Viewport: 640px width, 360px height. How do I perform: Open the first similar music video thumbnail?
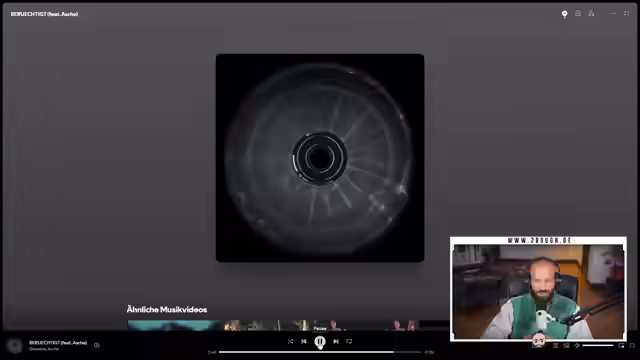(x=176, y=325)
